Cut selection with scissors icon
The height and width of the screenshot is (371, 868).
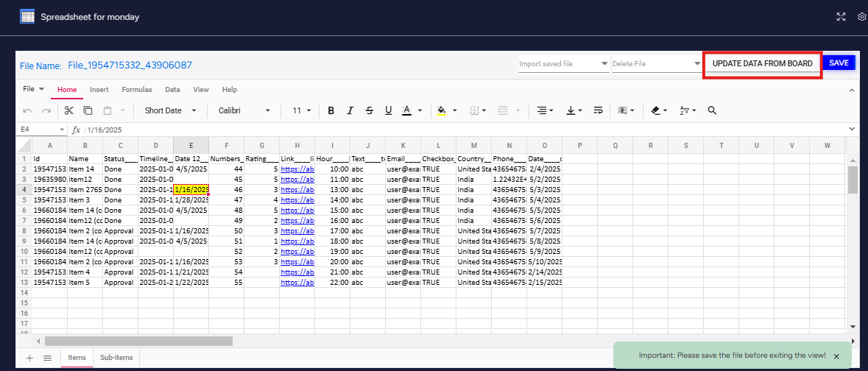pyautogui.click(x=69, y=110)
